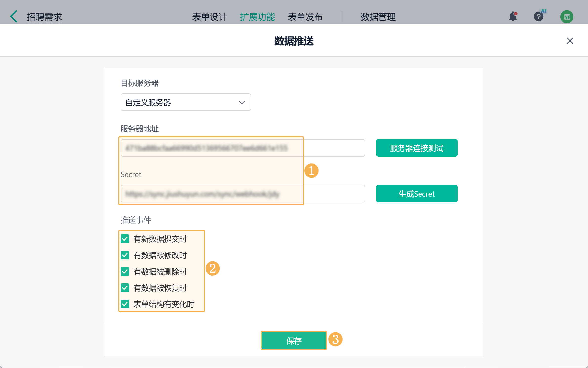Disable 有数据被恢复时 checkbox
Viewport: 588px width, 368px height.
125,288
